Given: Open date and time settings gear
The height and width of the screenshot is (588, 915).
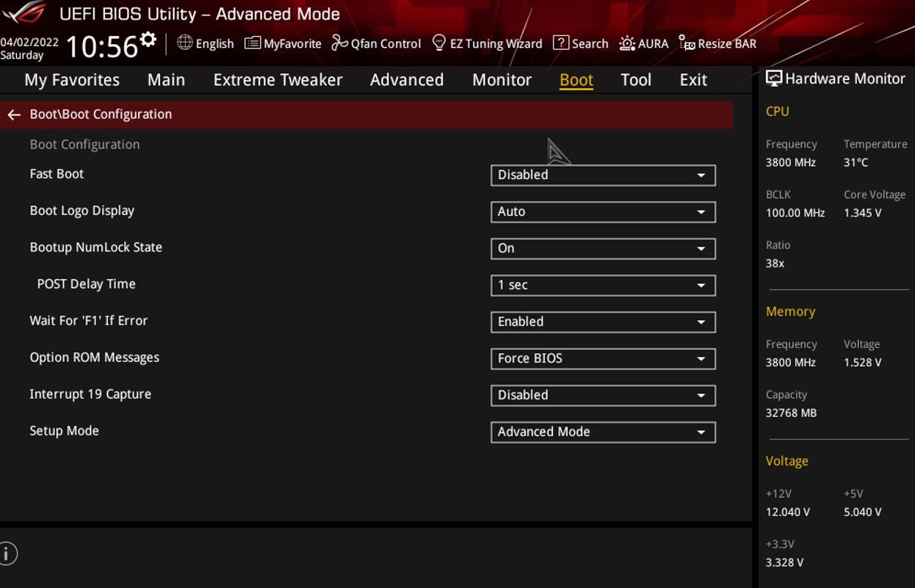Looking at the screenshot, I should point(148,40).
